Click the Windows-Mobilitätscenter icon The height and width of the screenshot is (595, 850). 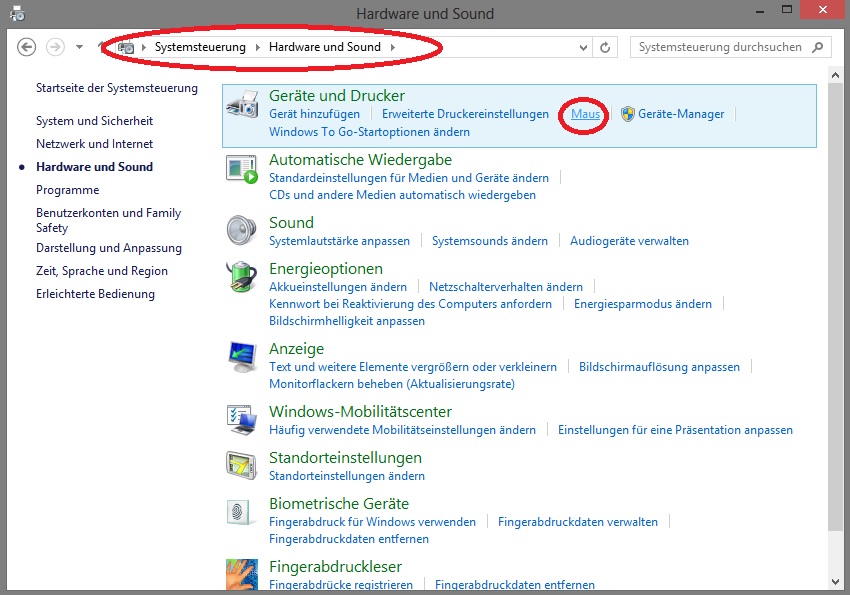242,420
